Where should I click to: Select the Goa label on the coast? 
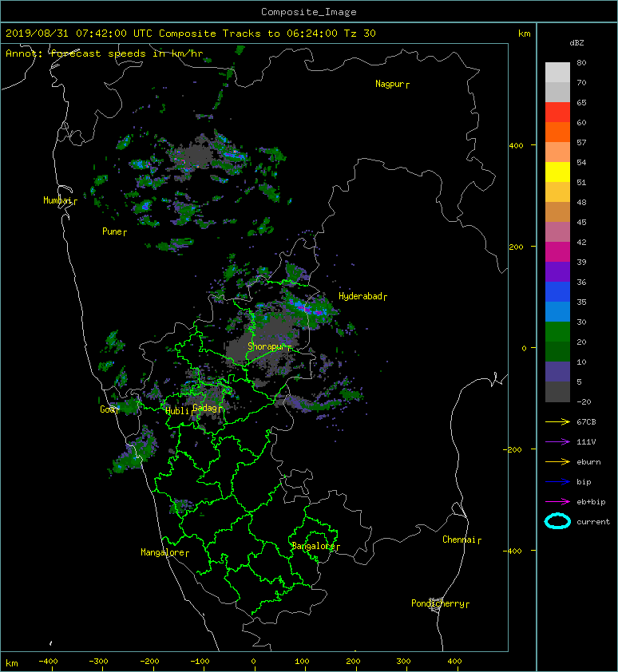[x=109, y=409]
